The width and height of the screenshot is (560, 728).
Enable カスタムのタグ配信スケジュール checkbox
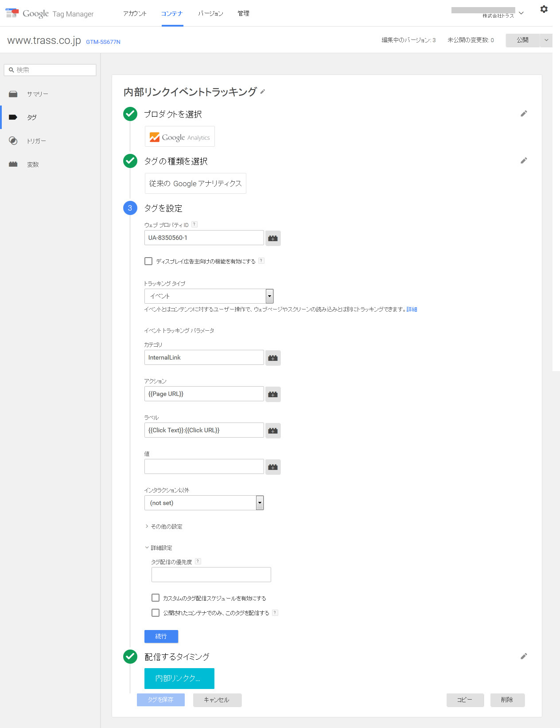point(156,598)
